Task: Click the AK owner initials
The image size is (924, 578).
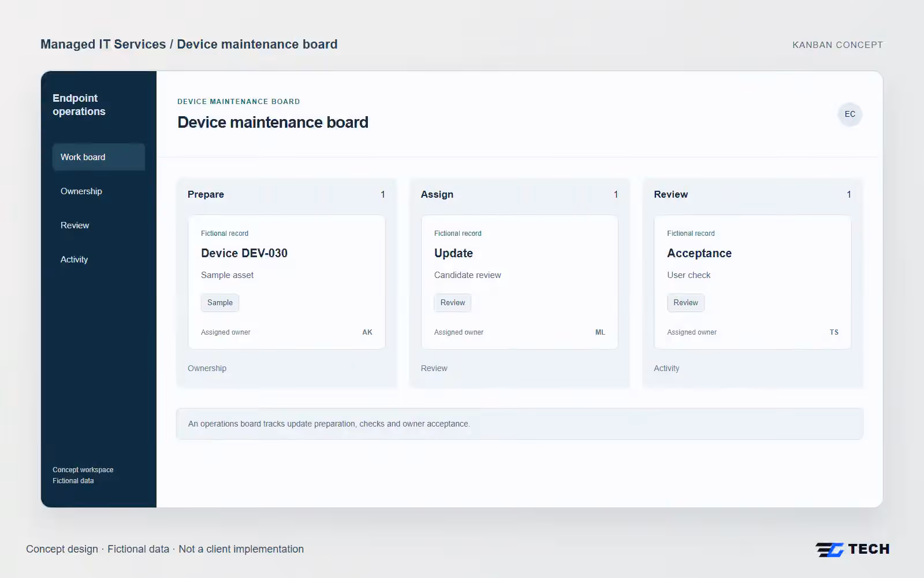Action: point(367,332)
